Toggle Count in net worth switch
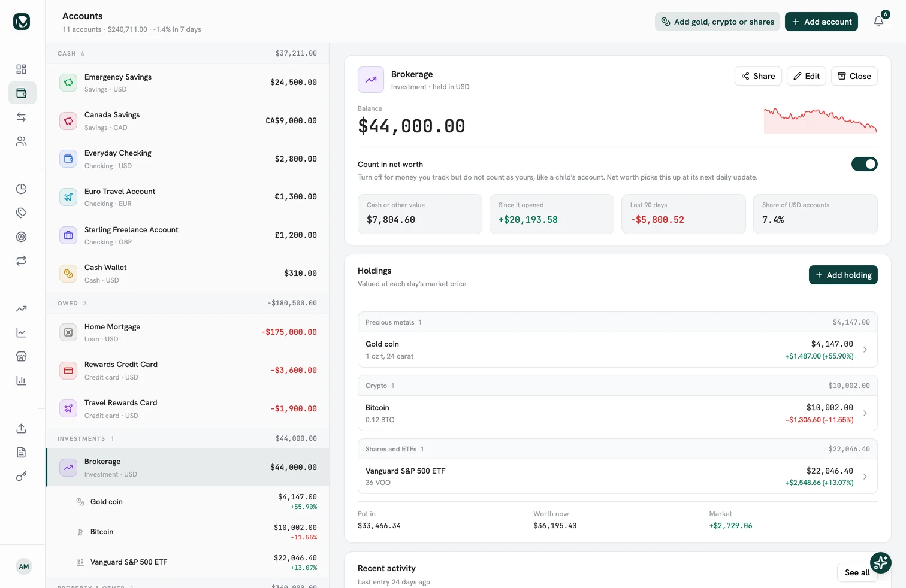This screenshot has height=588, width=906. pos(864,164)
